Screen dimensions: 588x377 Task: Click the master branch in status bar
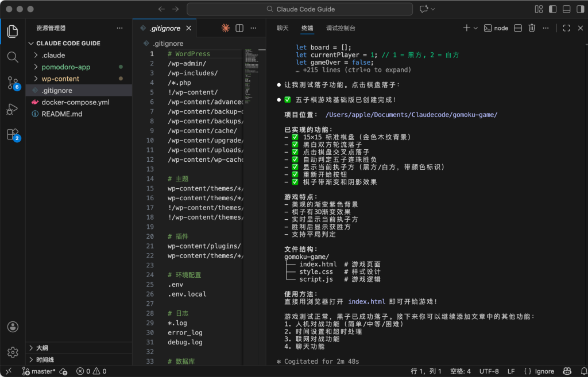point(39,371)
